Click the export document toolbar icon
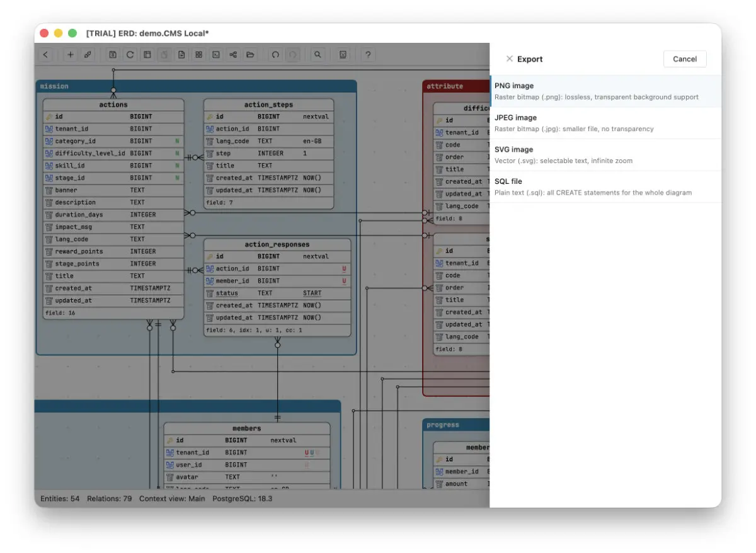This screenshot has width=756, height=553. [181, 55]
